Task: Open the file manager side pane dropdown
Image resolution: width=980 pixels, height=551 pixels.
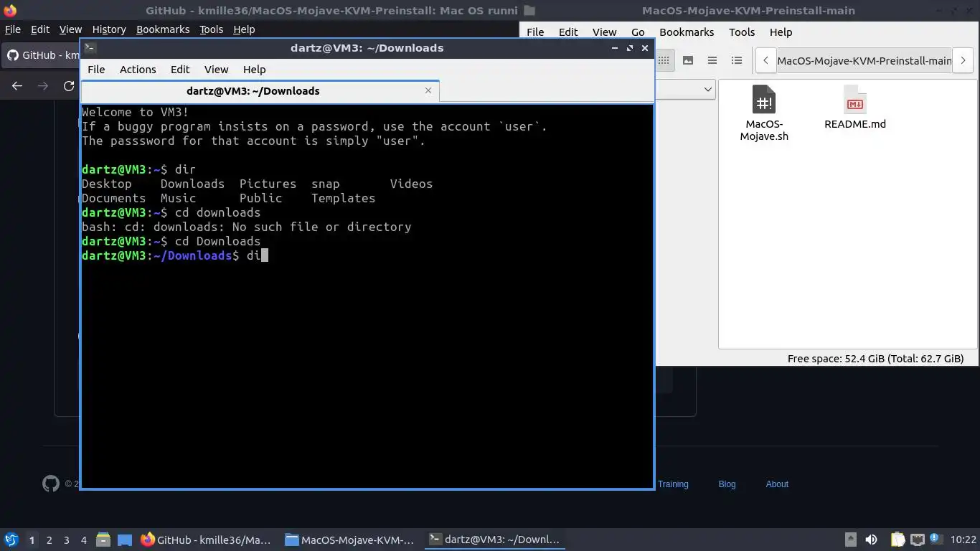Action: pyautogui.click(x=707, y=89)
